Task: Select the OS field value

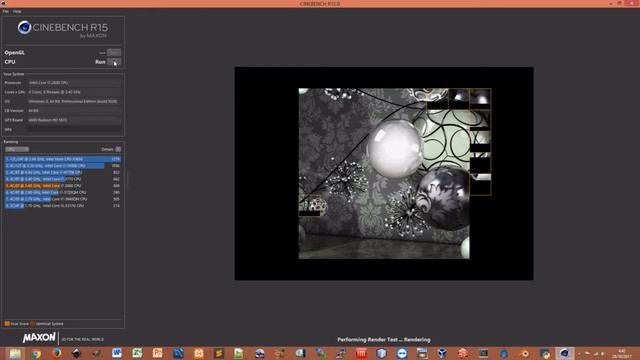Action: pyautogui.click(x=74, y=101)
